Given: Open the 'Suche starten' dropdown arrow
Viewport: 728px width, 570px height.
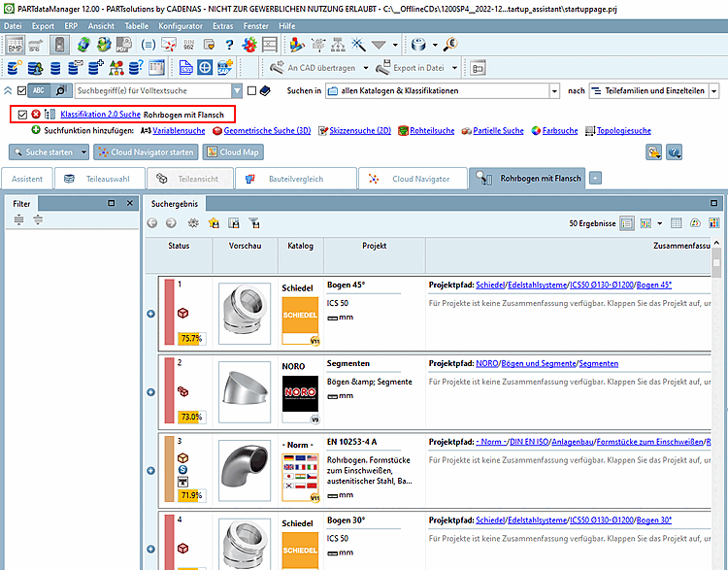Looking at the screenshot, I should pyautogui.click(x=83, y=151).
